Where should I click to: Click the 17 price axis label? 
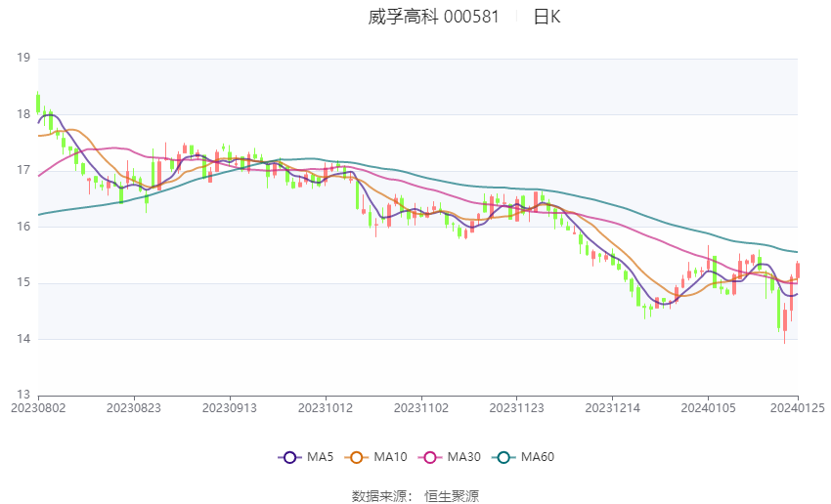[x=23, y=170]
